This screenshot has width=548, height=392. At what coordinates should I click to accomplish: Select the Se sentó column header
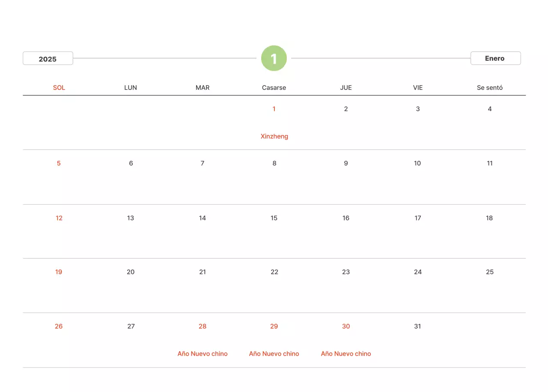[490, 88]
